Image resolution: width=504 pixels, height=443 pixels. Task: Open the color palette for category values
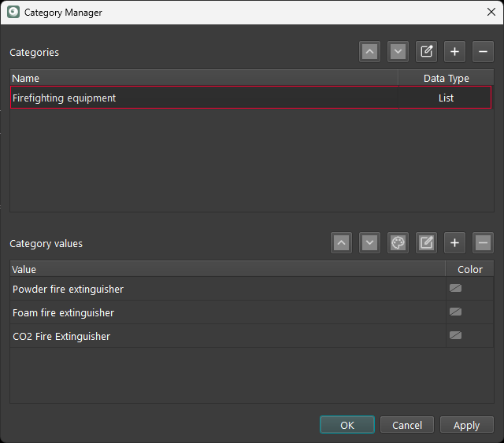tap(398, 243)
